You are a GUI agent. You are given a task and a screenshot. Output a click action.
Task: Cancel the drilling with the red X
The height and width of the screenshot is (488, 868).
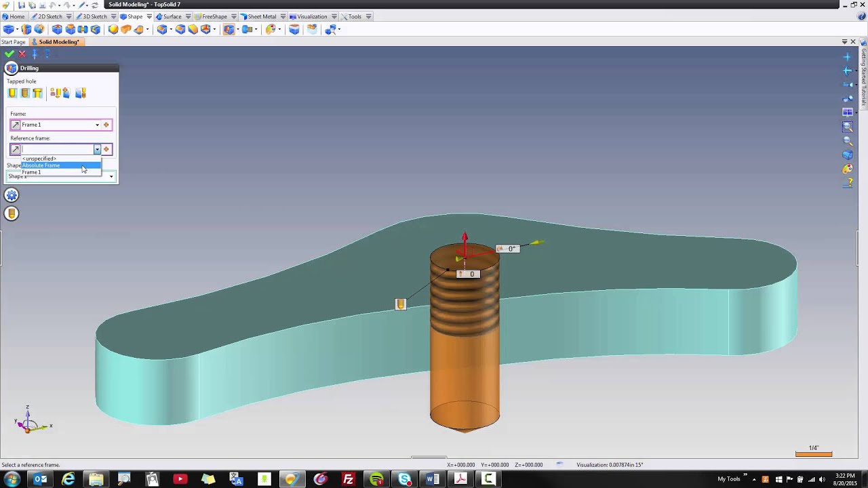click(22, 54)
